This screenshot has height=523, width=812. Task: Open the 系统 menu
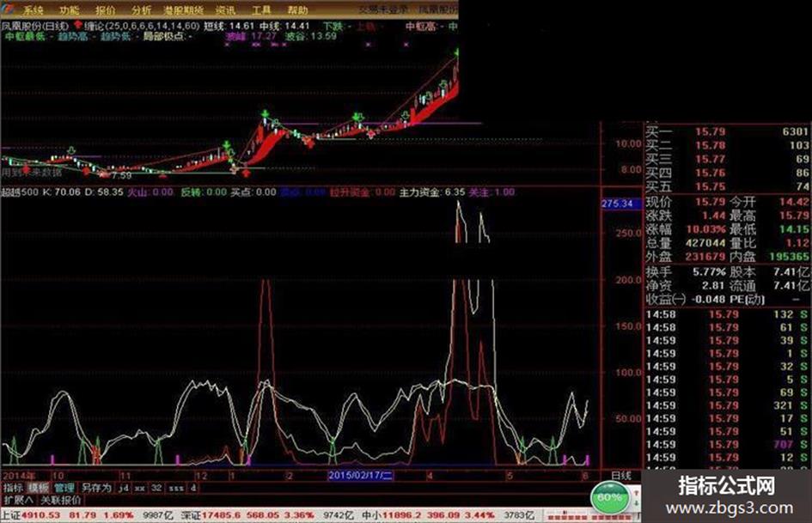click(x=34, y=9)
